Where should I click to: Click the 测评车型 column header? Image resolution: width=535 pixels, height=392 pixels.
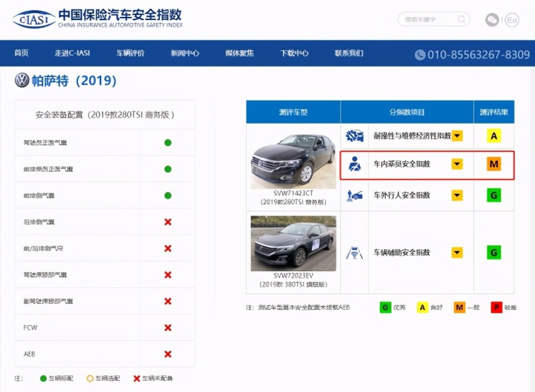pos(293,112)
